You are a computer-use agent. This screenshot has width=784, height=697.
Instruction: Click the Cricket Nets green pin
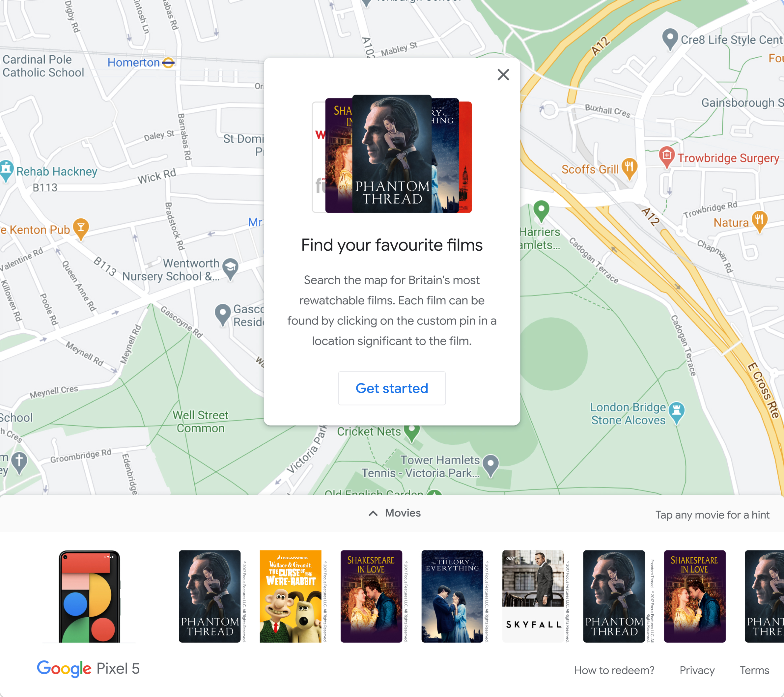click(x=411, y=432)
